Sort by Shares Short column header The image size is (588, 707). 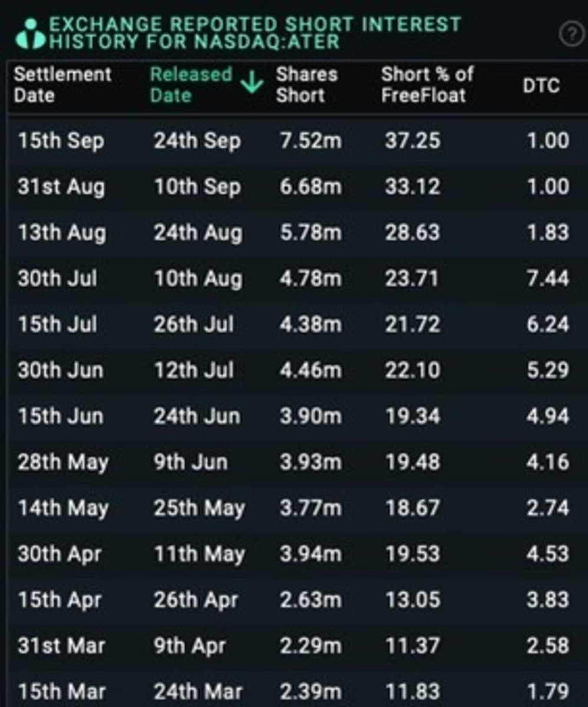pos(307,85)
